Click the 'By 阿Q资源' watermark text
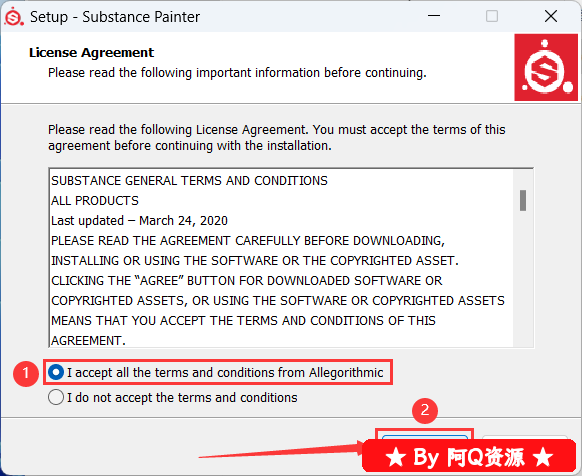This screenshot has width=582, height=476. [x=469, y=457]
